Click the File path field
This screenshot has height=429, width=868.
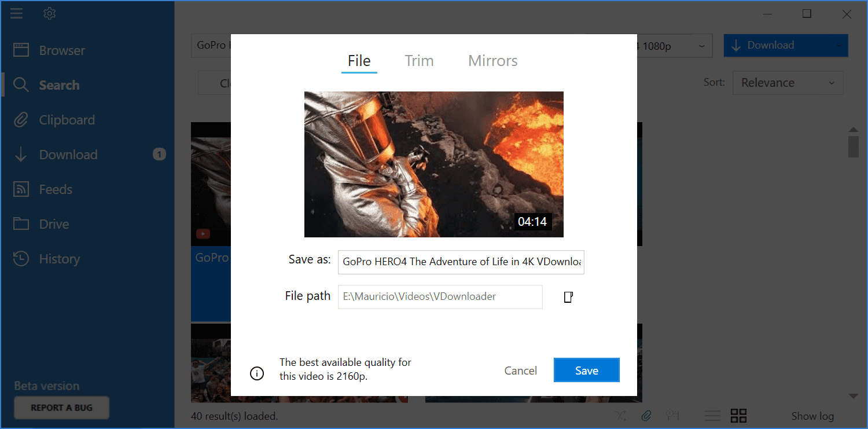tap(440, 296)
